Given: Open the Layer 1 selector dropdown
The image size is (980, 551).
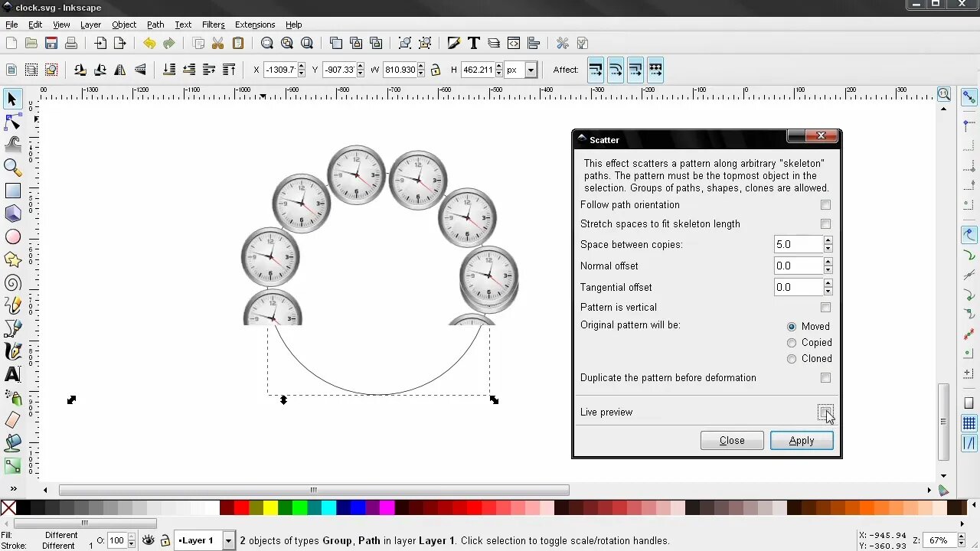Looking at the screenshot, I should coord(227,540).
